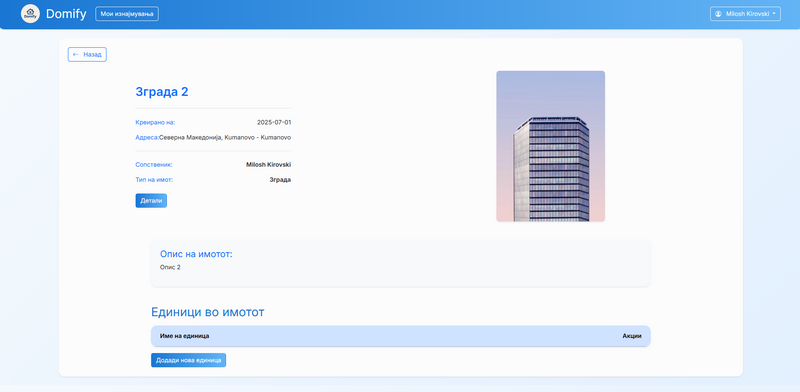Click the building photo thumbnail

[551, 146]
